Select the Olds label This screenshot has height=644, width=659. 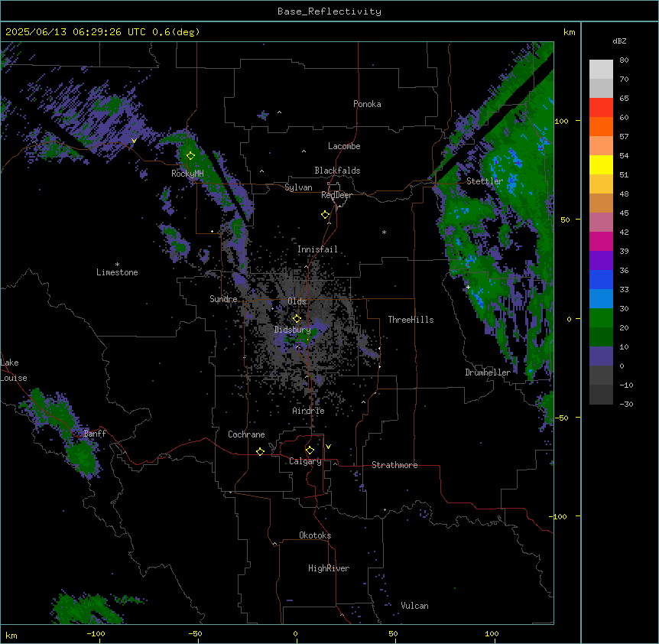pyautogui.click(x=297, y=301)
